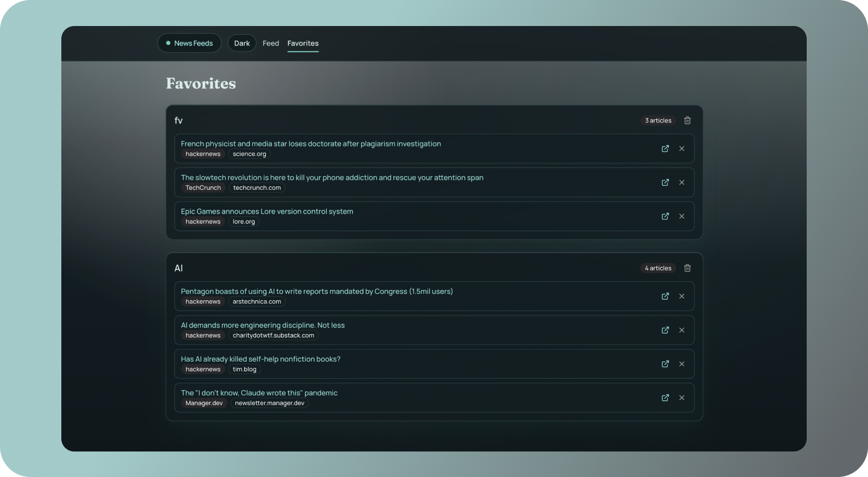The image size is (868, 477).
Task: Open Pentagon boasts of using AI article title
Action: tap(317, 291)
